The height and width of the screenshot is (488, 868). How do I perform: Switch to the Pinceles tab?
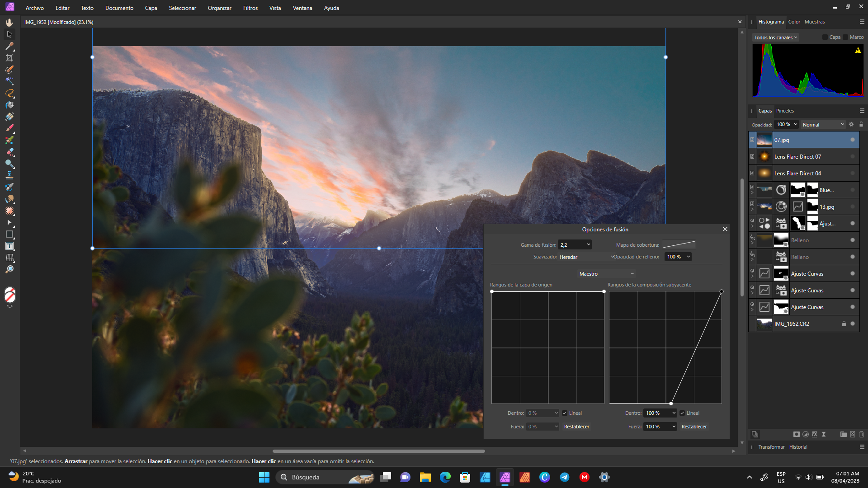click(785, 111)
